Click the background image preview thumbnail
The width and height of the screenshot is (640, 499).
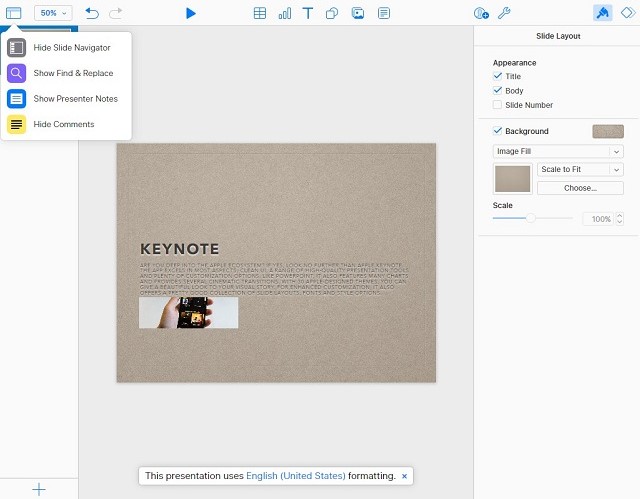[512, 179]
